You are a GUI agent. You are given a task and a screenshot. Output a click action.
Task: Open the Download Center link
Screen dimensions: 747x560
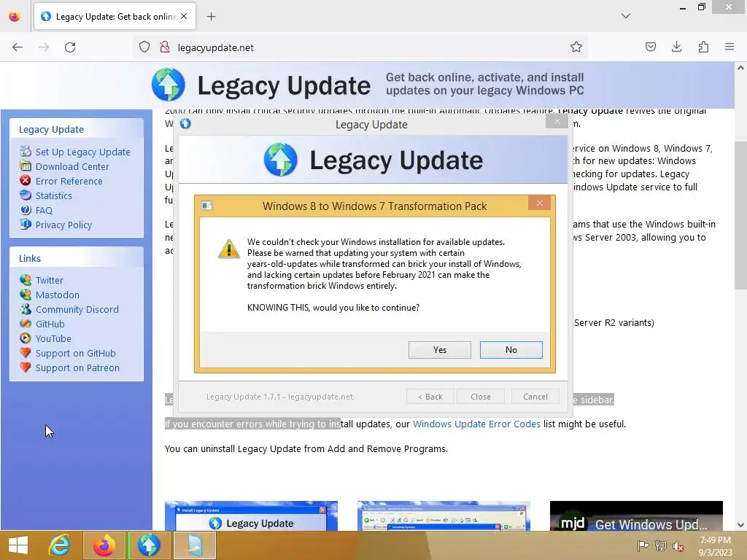(x=72, y=167)
